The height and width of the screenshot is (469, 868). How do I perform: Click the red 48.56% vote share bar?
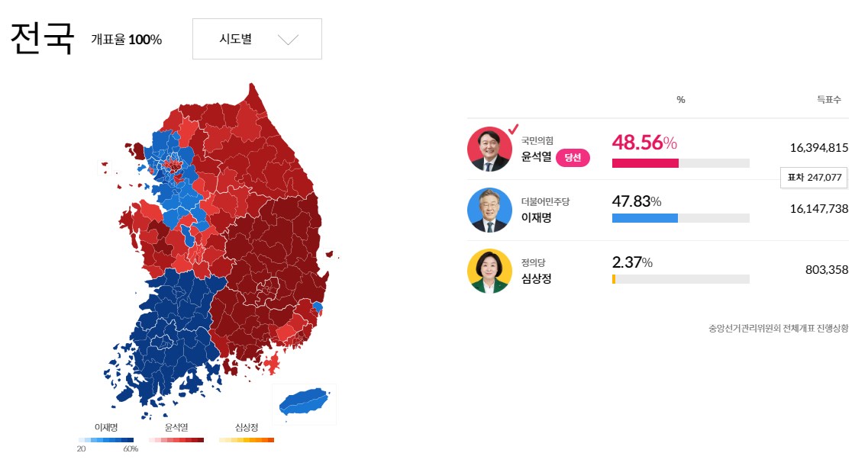(645, 163)
